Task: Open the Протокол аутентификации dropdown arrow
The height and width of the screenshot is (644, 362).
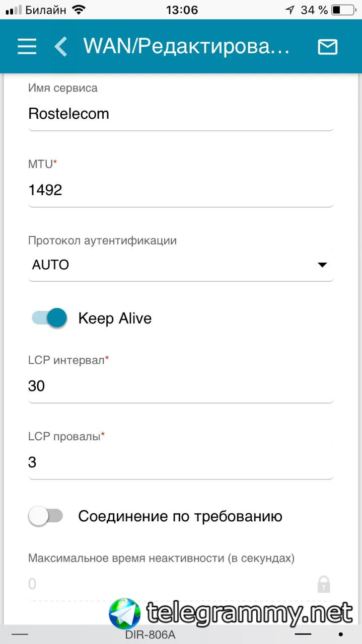Action: (322, 265)
